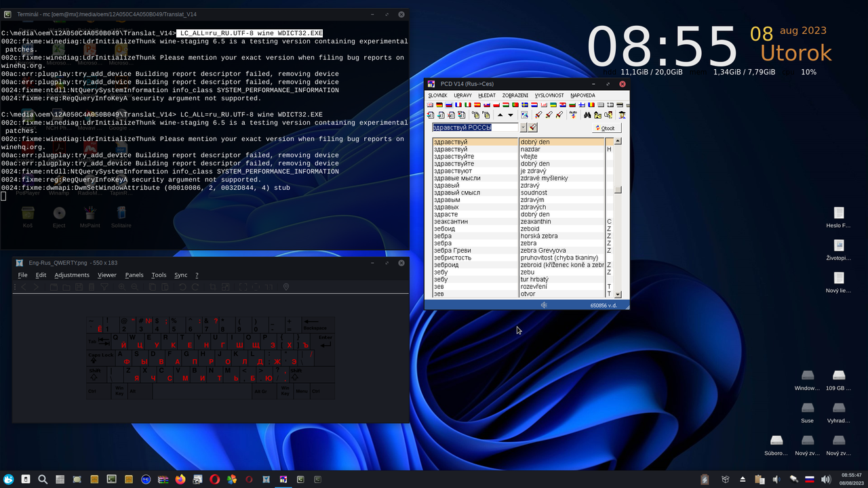
Task: Open the Panels menu in image viewer
Action: (x=134, y=275)
